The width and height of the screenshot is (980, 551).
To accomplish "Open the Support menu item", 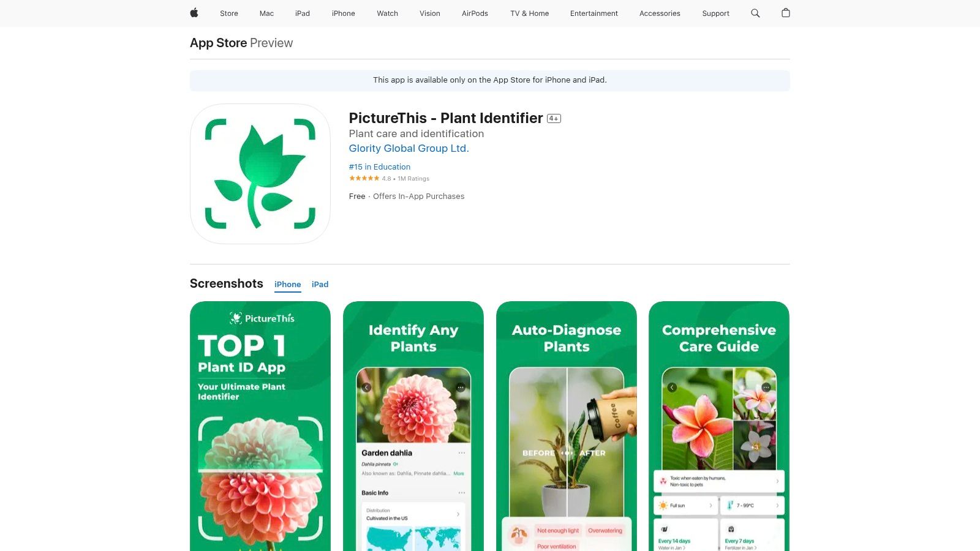I will [x=715, y=13].
